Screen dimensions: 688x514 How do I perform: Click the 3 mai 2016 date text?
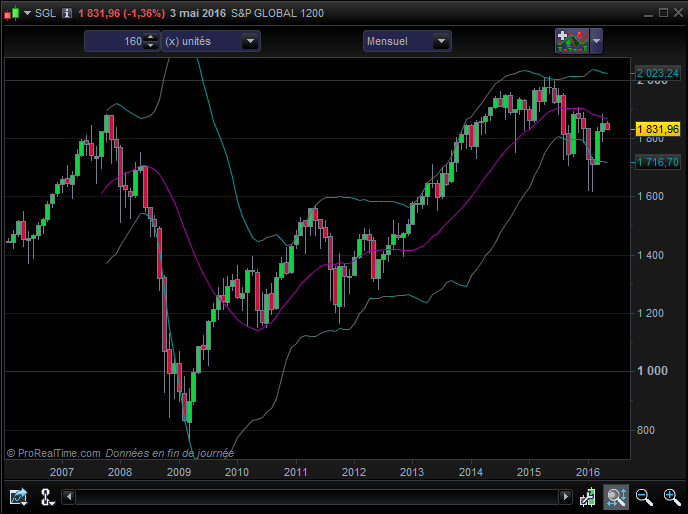(198, 13)
